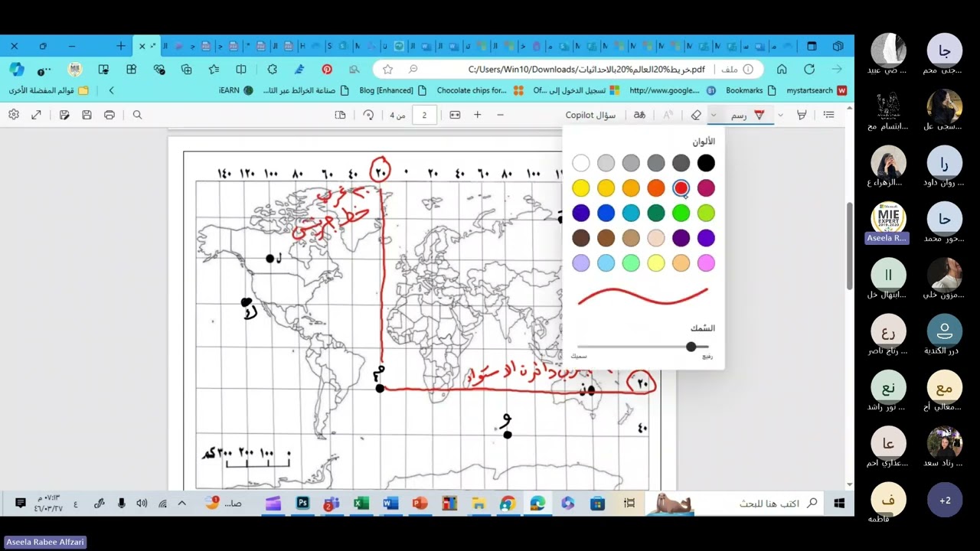
Task: Click the PDF vertical scrollbar
Action: [x=849, y=246]
